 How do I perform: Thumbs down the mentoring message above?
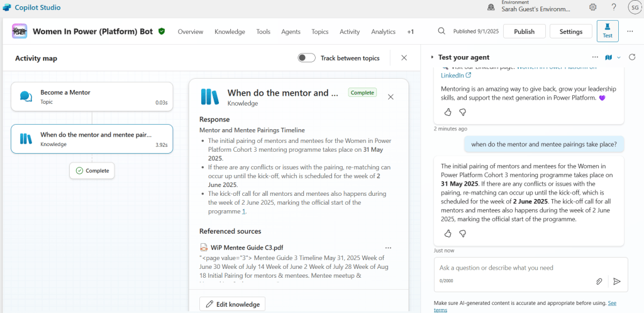point(463,112)
